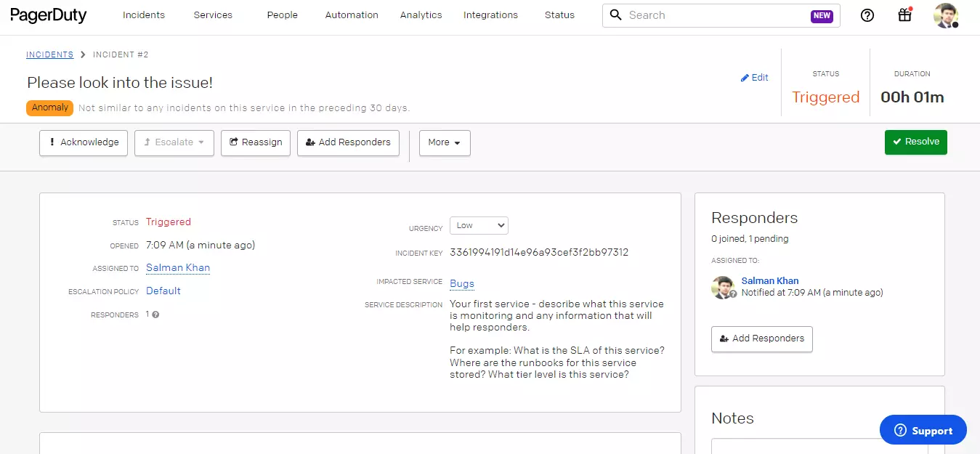Screen dimensions: 980x454
Task: Click the orange Anomaly badge
Action: pyautogui.click(x=50, y=108)
